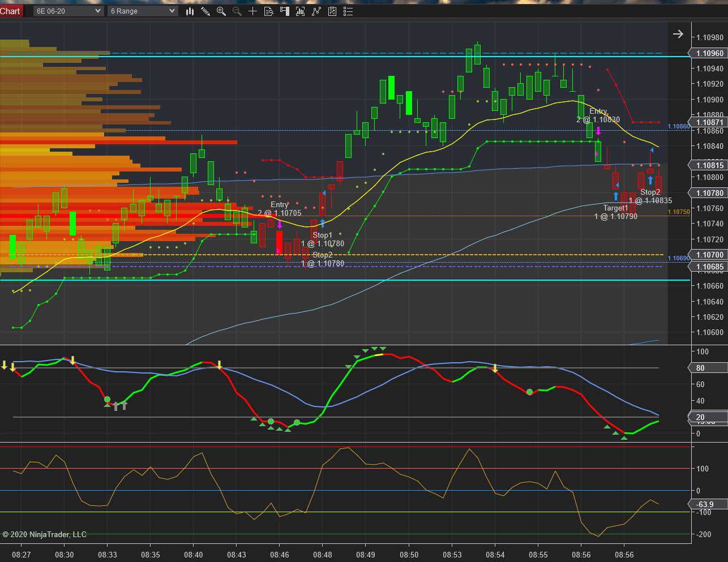The image size is (728, 562).
Task: Click the 1.10815 price marker
Action: point(709,165)
